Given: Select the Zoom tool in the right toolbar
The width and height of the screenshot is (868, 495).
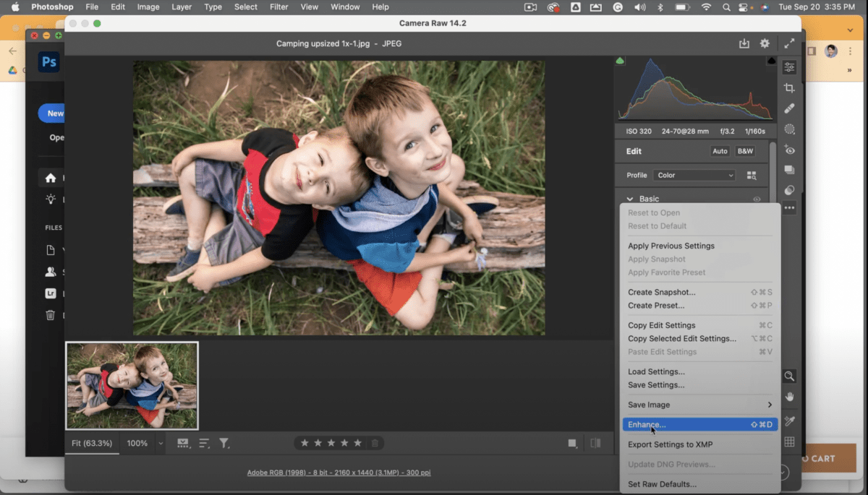Looking at the screenshot, I should [x=789, y=376].
